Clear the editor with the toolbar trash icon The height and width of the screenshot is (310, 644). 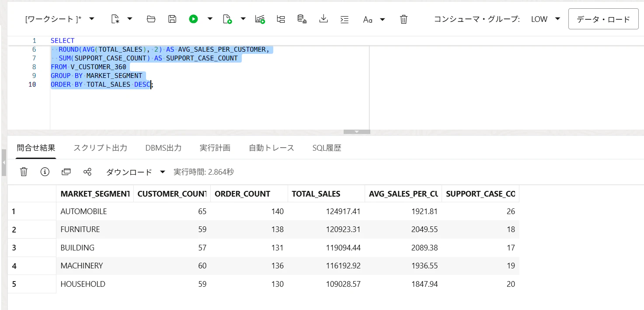click(x=404, y=19)
